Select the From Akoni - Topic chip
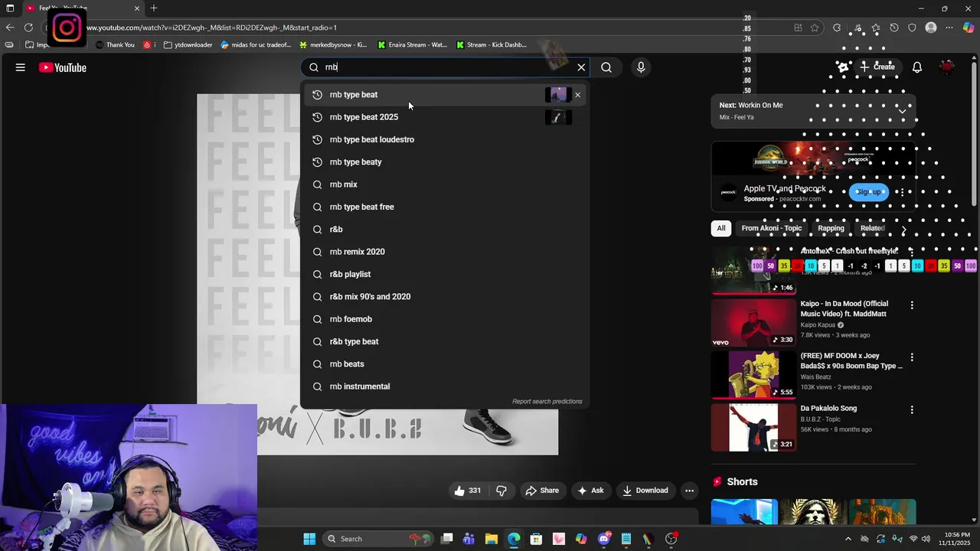Viewport: 980px width, 551px height. [771, 228]
